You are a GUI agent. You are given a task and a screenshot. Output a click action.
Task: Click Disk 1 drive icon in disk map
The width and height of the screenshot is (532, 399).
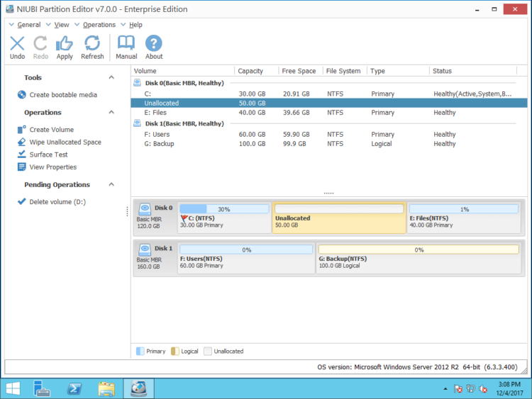coord(145,249)
